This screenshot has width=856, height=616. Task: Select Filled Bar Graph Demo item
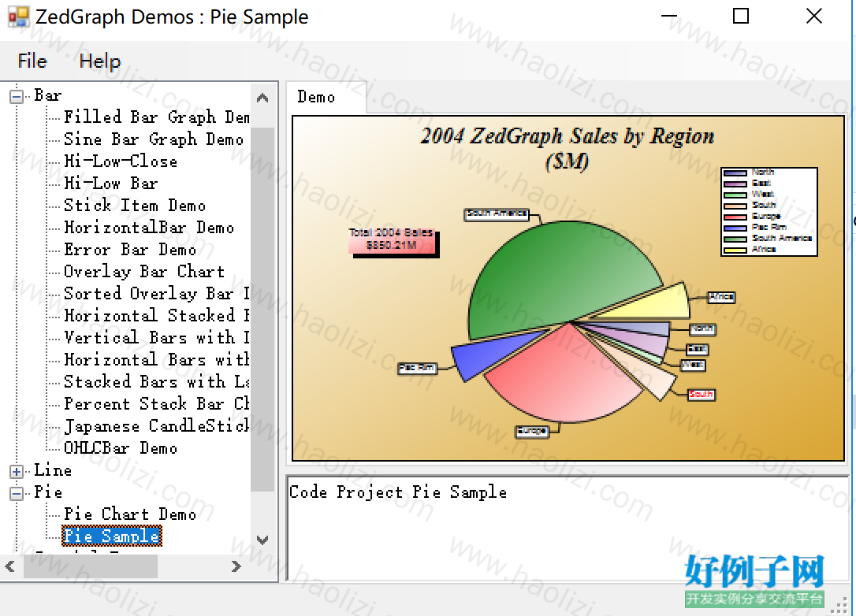[x=156, y=117]
